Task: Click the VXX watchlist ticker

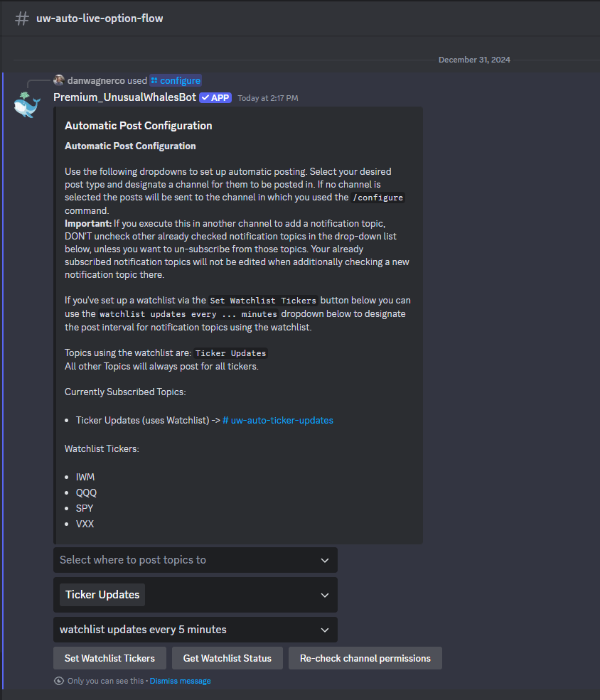Action: pos(85,524)
